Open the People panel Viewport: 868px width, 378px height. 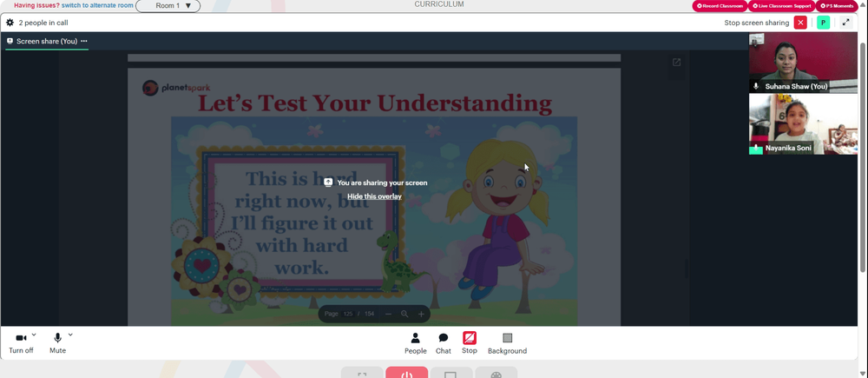(415, 343)
